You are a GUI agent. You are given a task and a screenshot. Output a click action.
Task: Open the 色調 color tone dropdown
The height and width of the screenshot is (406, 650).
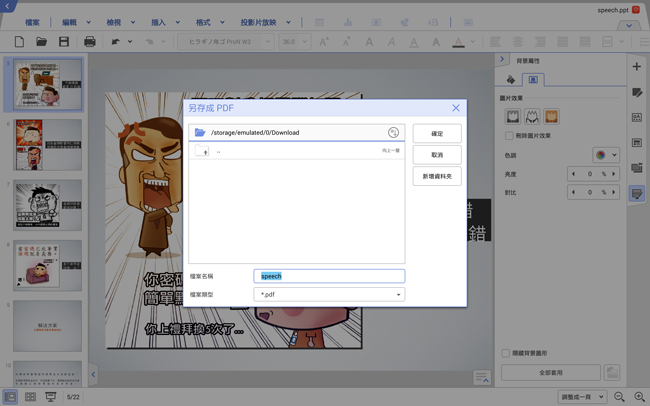pyautogui.click(x=606, y=155)
